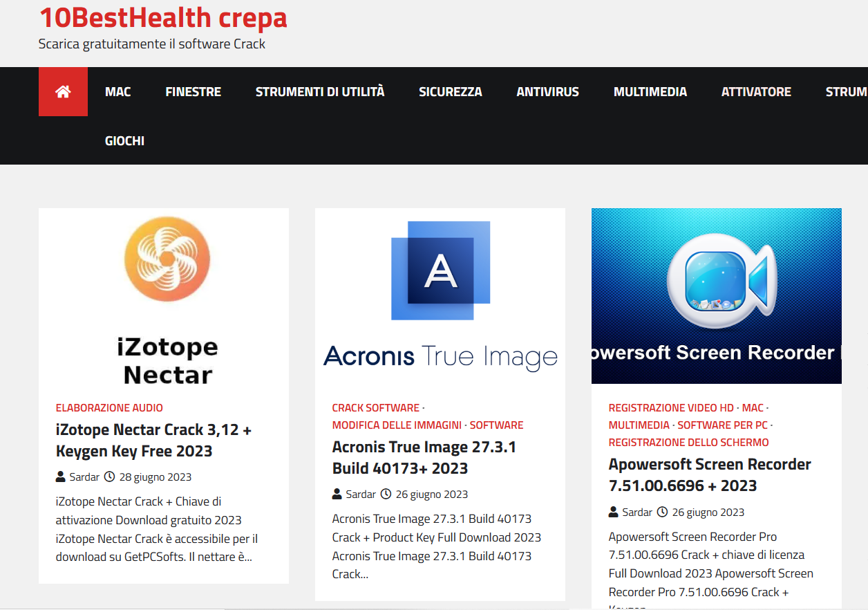Click the Acronis True Image logo thumbnail

[x=440, y=297]
